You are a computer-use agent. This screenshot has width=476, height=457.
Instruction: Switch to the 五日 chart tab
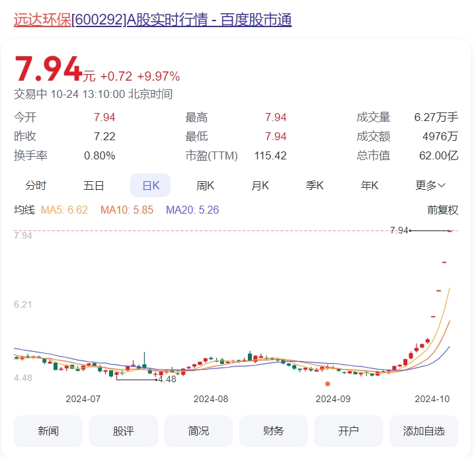94,185
